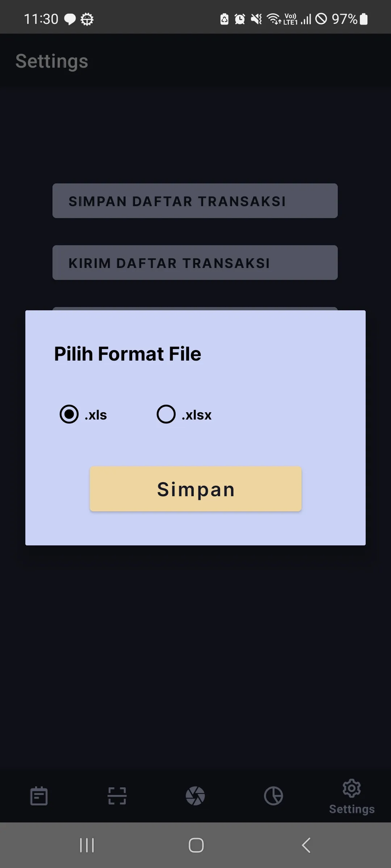391x868 pixels.
Task: Select the barcode scanner icon
Action: [117, 796]
